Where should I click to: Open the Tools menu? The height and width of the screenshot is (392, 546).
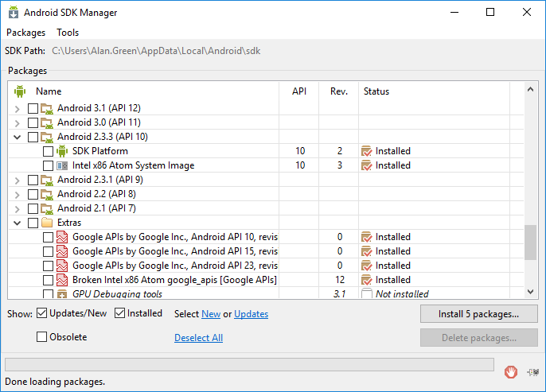pyautogui.click(x=68, y=33)
